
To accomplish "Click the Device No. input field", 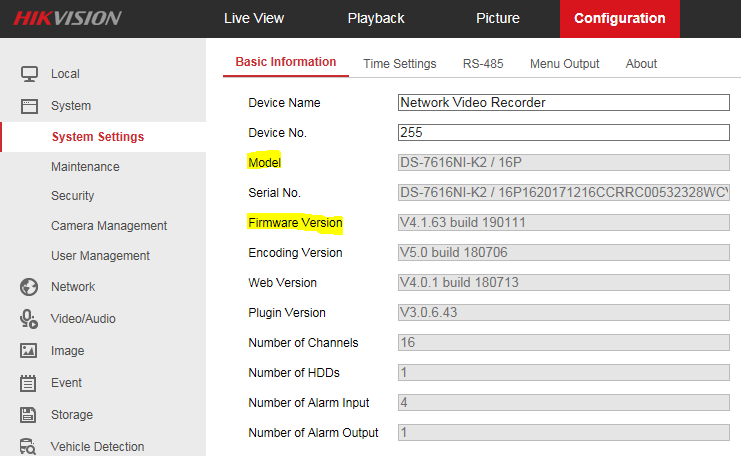I will click(x=563, y=132).
